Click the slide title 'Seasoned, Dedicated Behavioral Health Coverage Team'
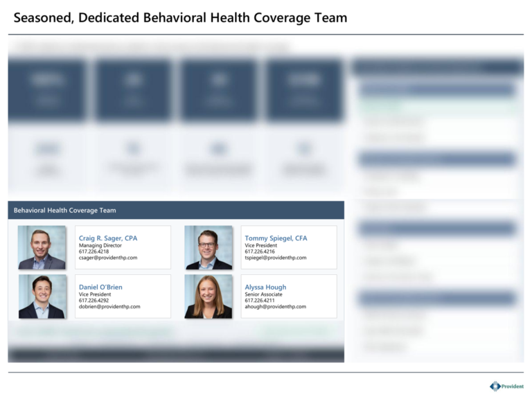The width and height of the screenshot is (532, 399). pyautogui.click(x=180, y=17)
